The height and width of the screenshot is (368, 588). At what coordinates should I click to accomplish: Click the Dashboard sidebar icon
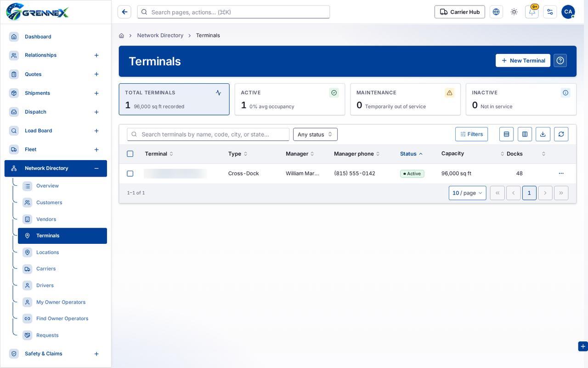14,36
